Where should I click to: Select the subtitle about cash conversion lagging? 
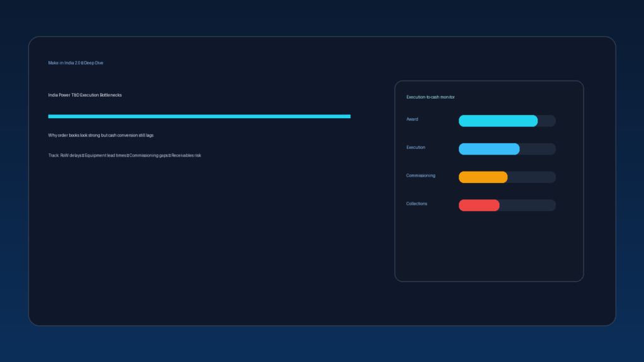tap(101, 135)
